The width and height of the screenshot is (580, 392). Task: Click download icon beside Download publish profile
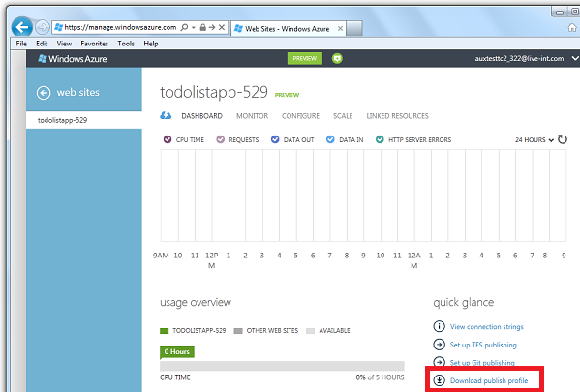(439, 380)
